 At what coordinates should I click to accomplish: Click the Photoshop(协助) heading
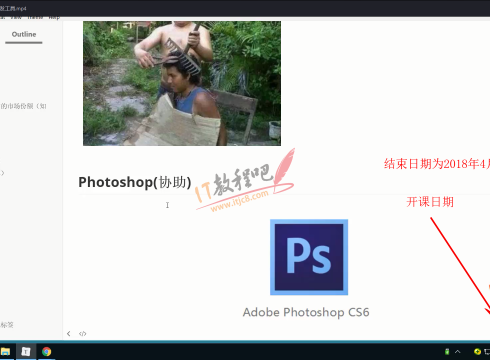(x=135, y=182)
